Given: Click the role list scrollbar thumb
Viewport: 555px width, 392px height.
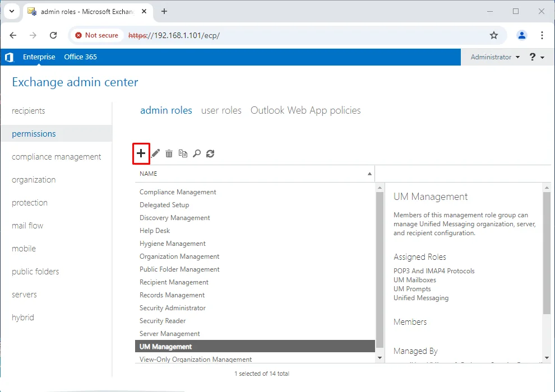Looking at the screenshot, I should point(380,270).
